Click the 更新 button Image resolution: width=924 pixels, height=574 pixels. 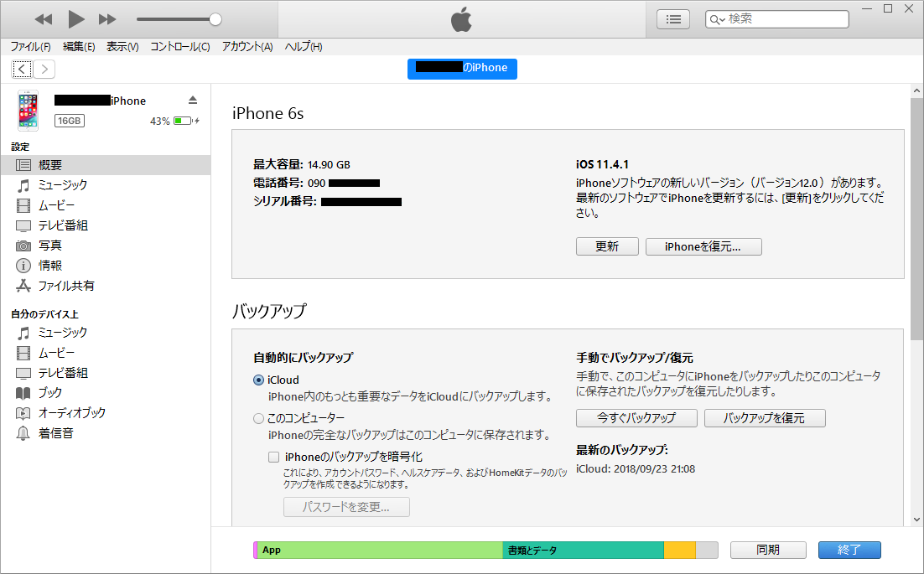607,246
